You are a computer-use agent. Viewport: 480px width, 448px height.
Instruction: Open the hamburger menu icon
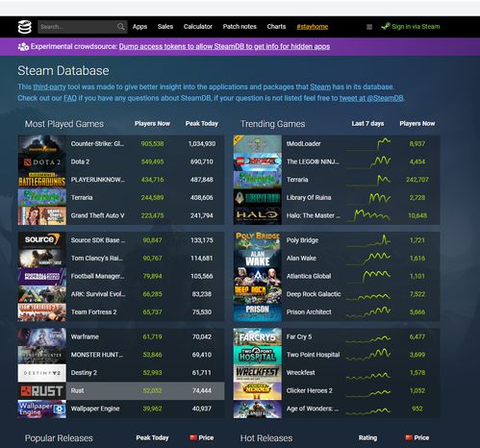(x=369, y=27)
